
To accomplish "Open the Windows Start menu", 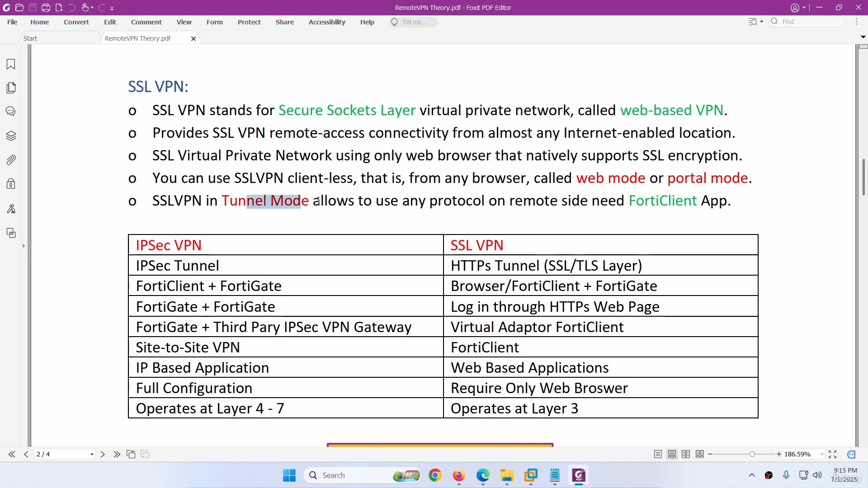I will click(x=289, y=475).
